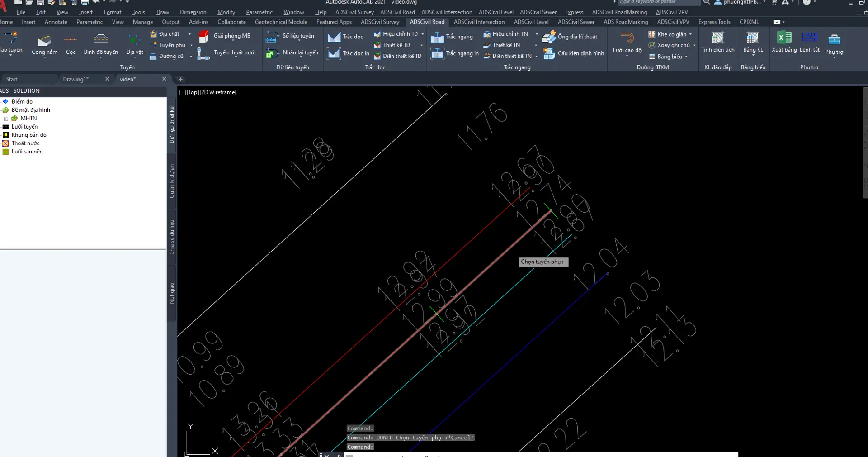
Task: Open the Trắc ngang tool
Action: [x=452, y=37]
